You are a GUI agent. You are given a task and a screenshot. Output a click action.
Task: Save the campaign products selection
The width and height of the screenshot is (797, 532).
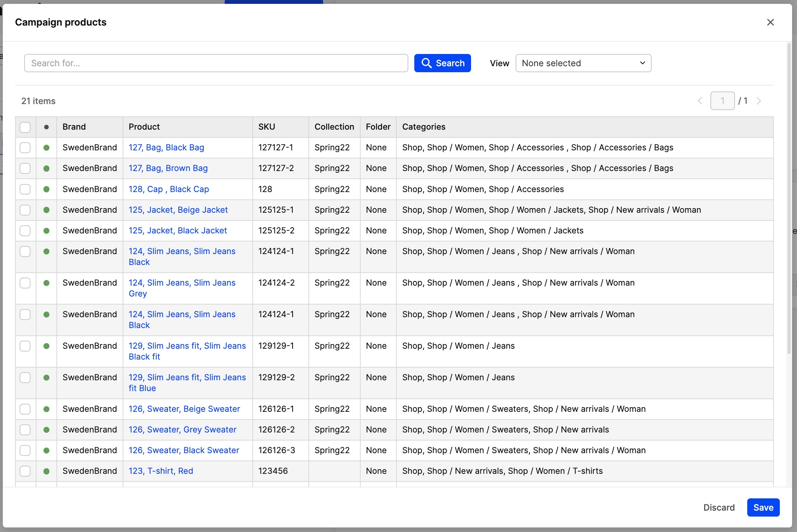[x=763, y=507]
